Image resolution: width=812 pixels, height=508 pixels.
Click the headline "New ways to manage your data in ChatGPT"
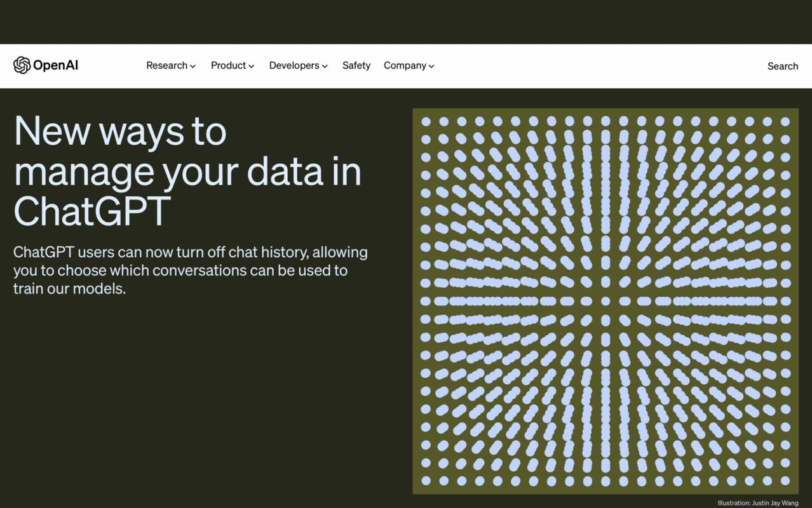[187, 170]
